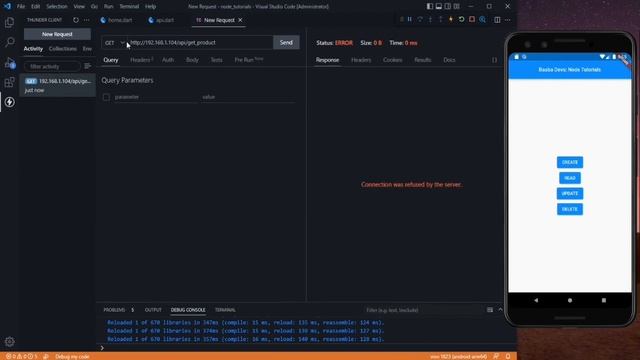Open the Edit menu
Image resolution: width=640 pixels, height=360 pixels.
(36, 7)
